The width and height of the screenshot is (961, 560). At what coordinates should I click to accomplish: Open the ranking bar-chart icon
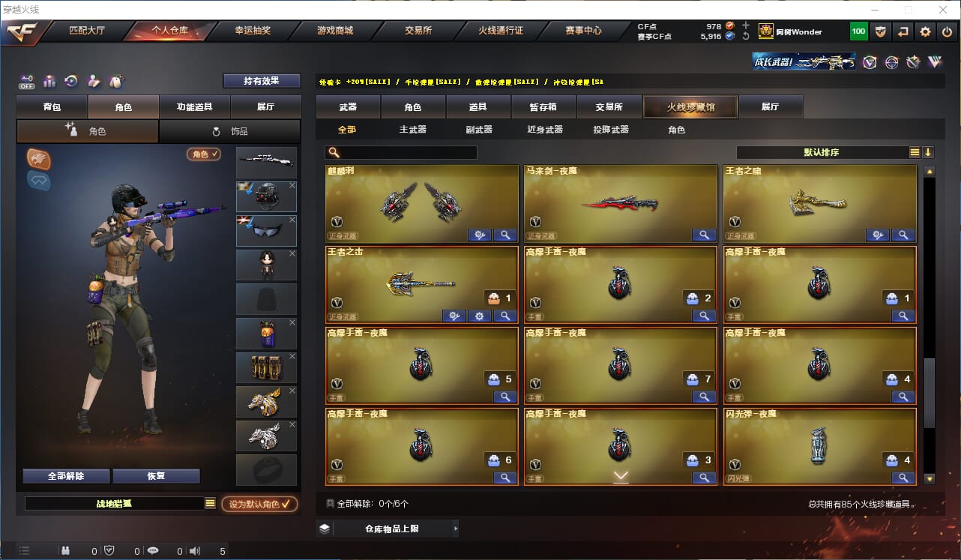point(49,80)
